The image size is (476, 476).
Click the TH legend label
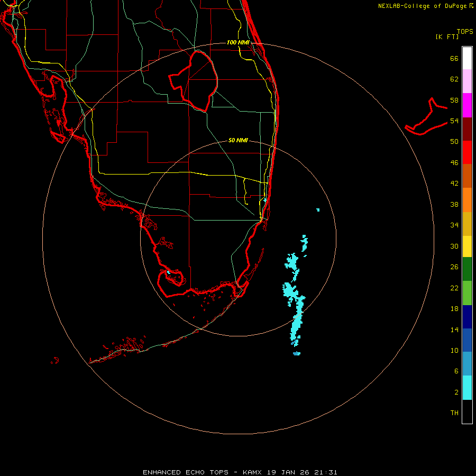point(454,413)
